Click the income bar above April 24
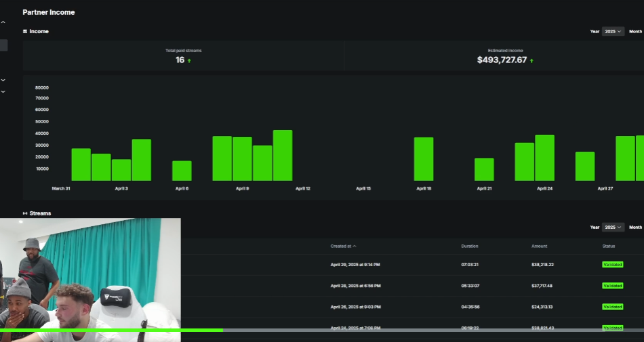Viewport: 644px width, 342px height. [544, 158]
